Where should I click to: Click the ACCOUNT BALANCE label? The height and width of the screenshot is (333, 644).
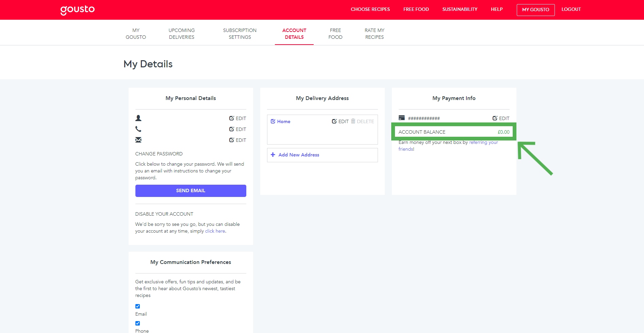(422, 132)
